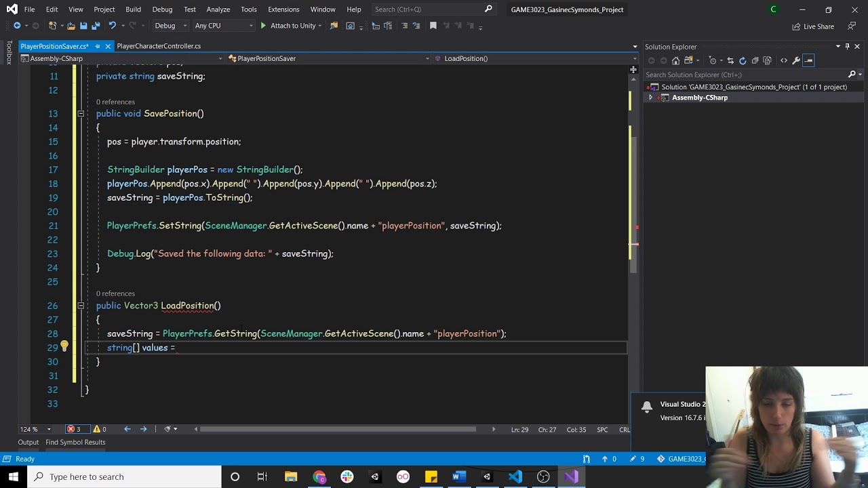Click the Visual Studio search box
The width and height of the screenshot is (868, 488).
(434, 9)
